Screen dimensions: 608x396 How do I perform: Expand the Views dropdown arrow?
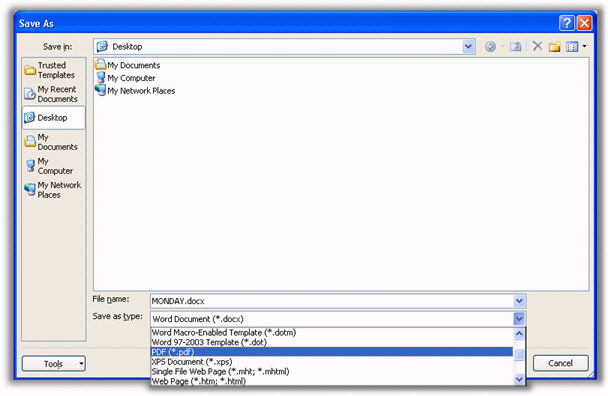tap(584, 47)
